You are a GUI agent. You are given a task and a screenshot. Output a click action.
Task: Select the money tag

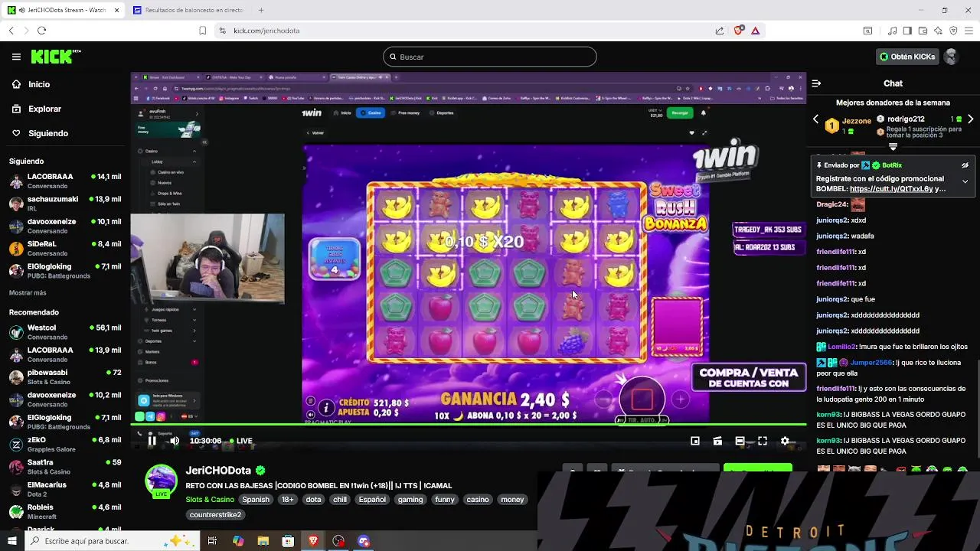(512, 500)
